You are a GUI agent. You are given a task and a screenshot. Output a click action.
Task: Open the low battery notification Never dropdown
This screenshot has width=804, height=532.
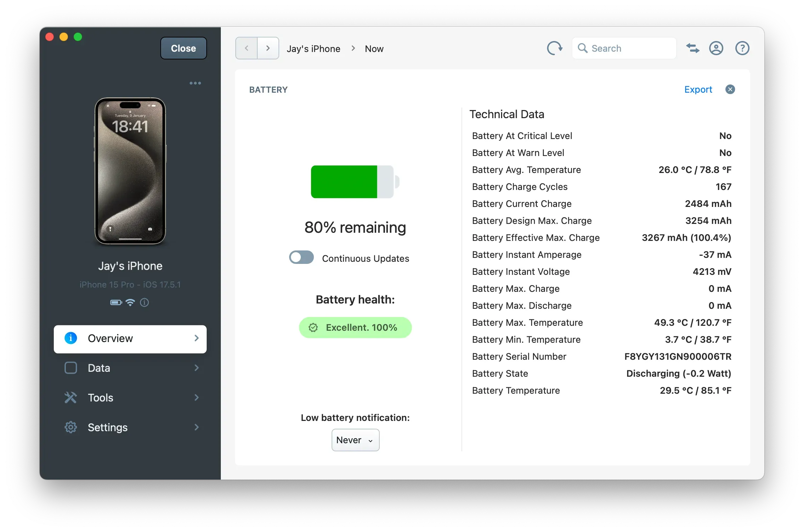click(355, 440)
